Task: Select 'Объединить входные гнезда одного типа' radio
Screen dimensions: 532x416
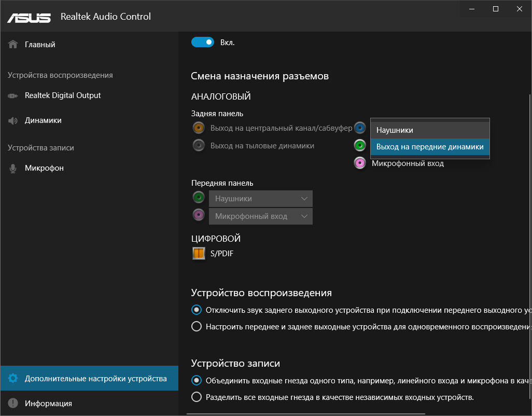Action: [197, 380]
